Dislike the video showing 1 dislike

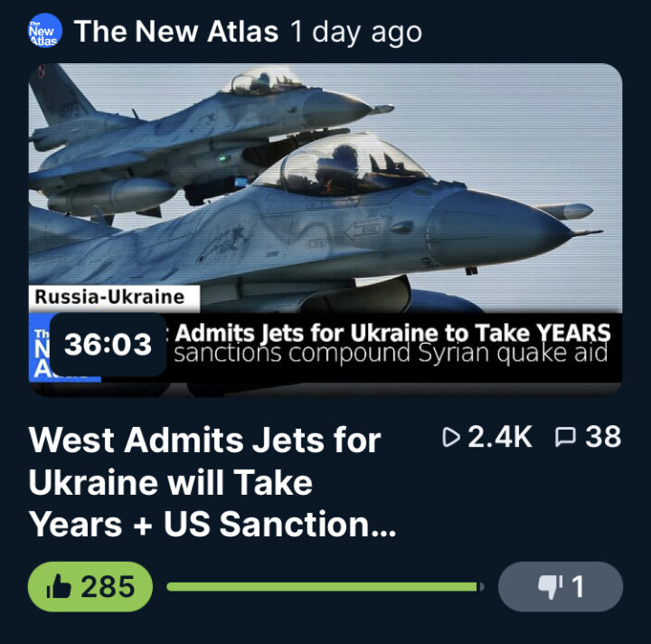[561, 587]
